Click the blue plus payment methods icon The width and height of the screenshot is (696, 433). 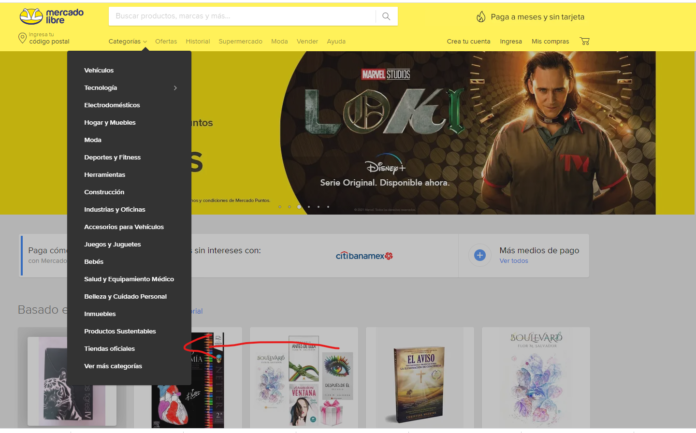tap(479, 255)
